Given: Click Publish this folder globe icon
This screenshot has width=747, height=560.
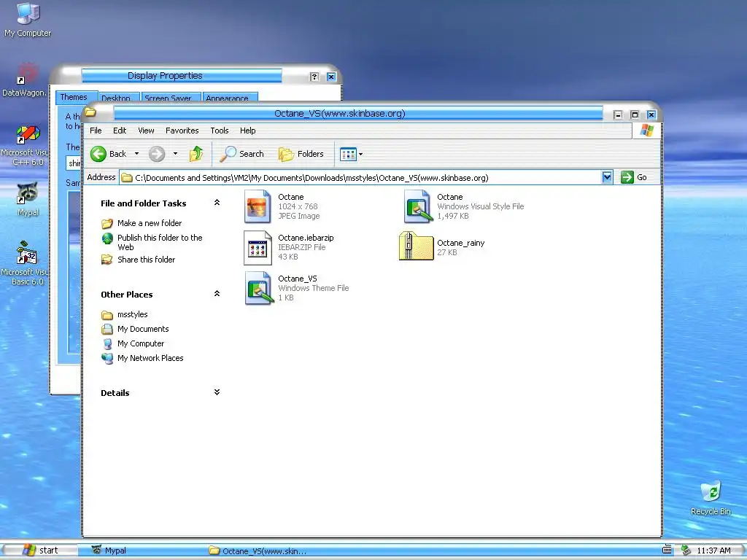Looking at the screenshot, I should click(x=108, y=238).
